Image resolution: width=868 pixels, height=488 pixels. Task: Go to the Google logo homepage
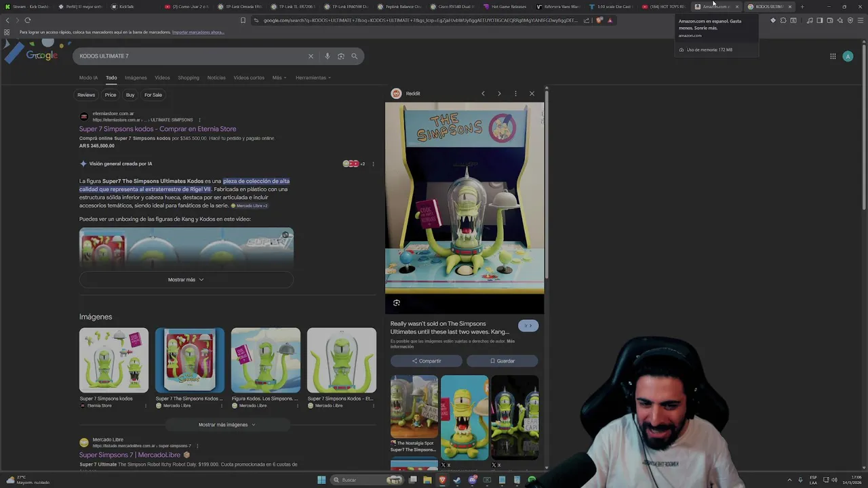click(41, 55)
